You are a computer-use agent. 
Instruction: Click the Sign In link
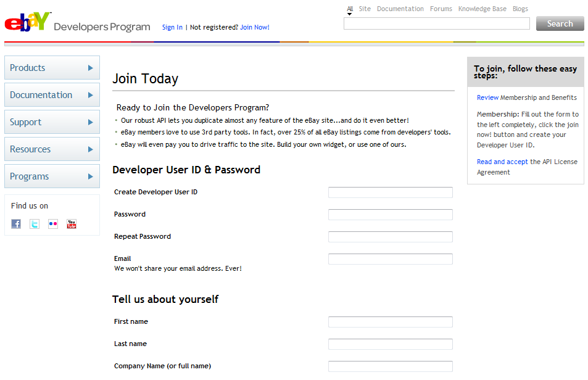172,27
